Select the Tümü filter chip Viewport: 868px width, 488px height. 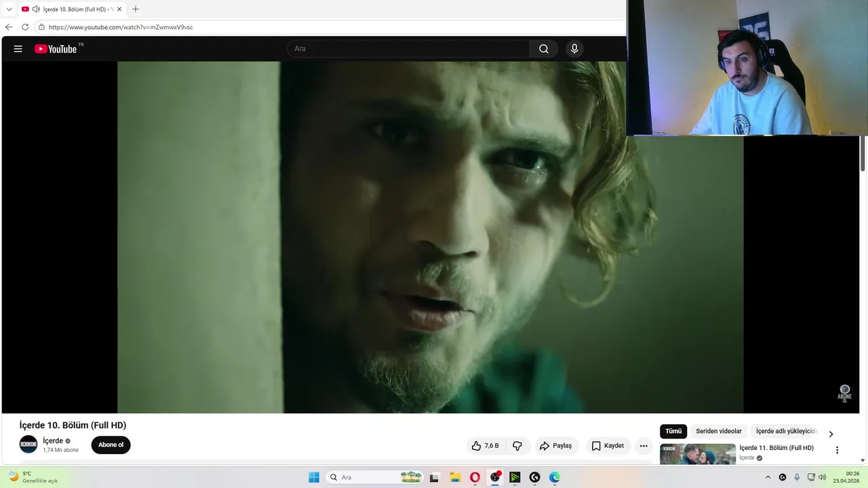[673, 431]
